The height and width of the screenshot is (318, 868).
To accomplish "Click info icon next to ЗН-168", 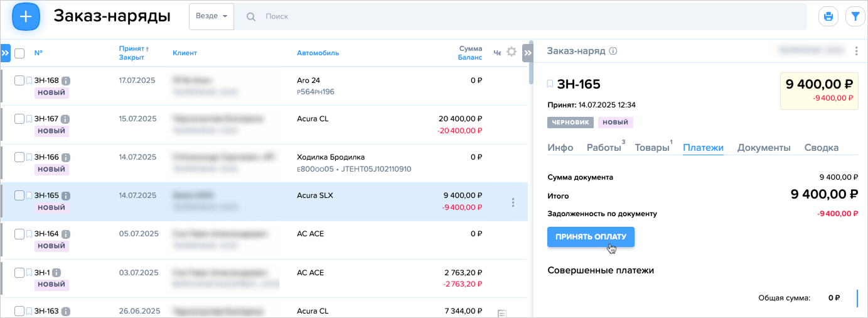I will [x=66, y=80].
